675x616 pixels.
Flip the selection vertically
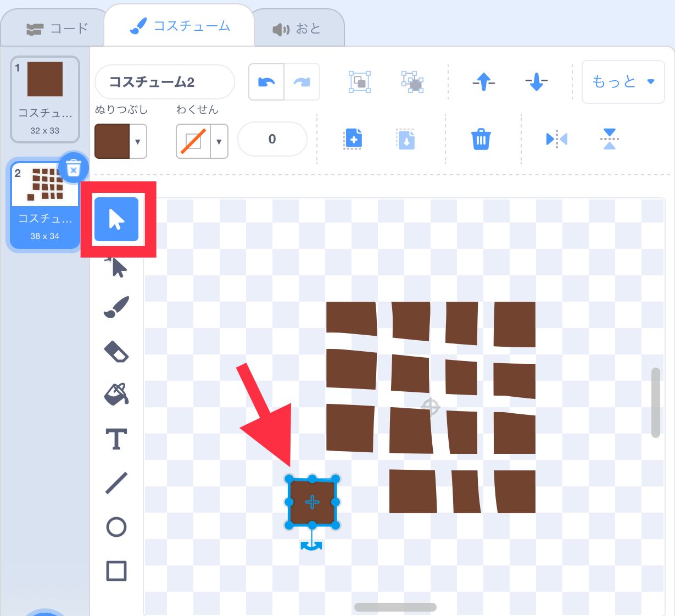(609, 139)
